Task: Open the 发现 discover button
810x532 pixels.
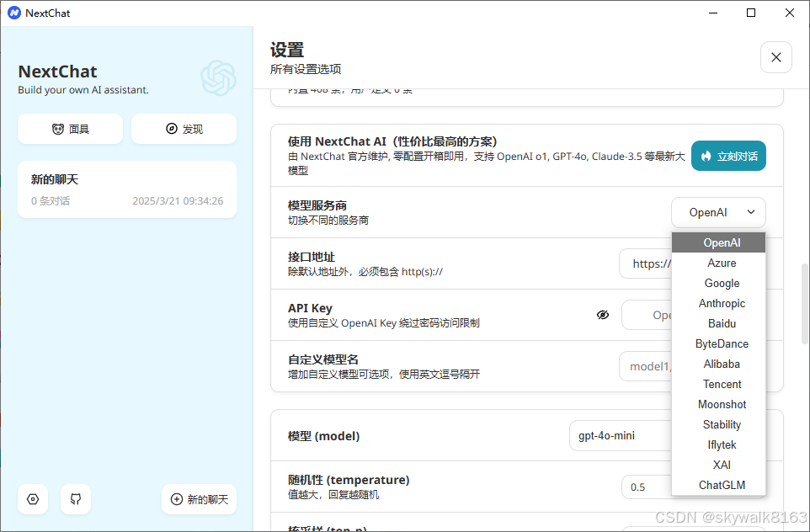Action: click(x=184, y=129)
